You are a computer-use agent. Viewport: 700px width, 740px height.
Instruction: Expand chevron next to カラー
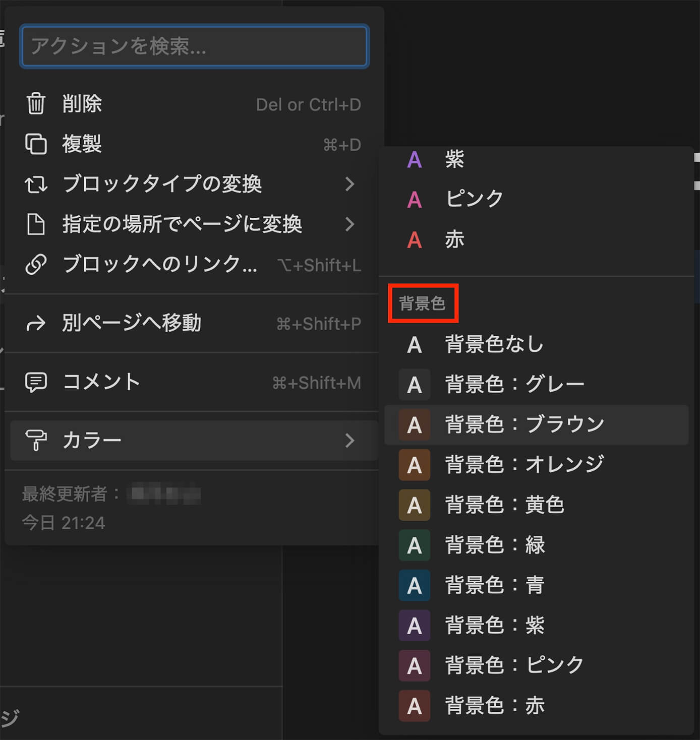coord(350,441)
